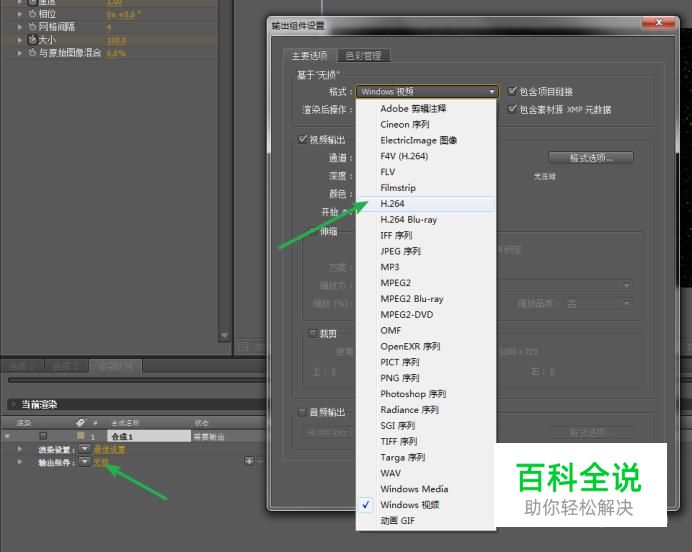692x552 pixels.
Task: Switch to the 色彩管理 tab
Action: [x=364, y=56]
